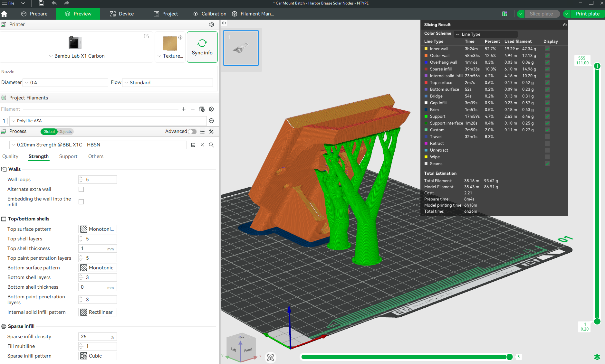The height and width of the screenshot is (364, 605).
Task: Click the Sparse infill density field
Action: 98,337
